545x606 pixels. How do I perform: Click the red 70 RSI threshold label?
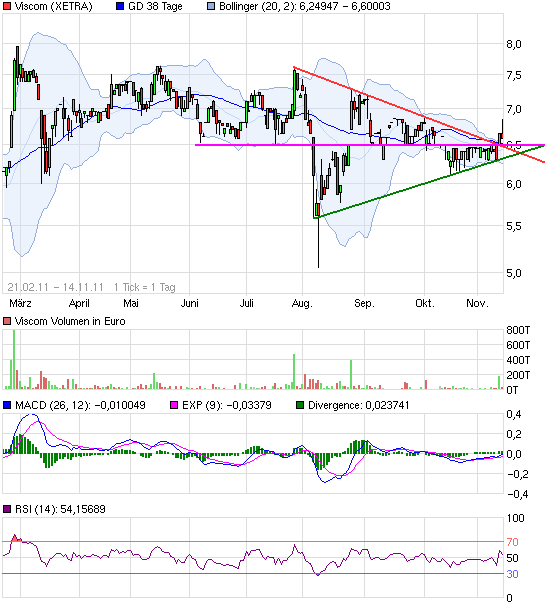[512, 542]
